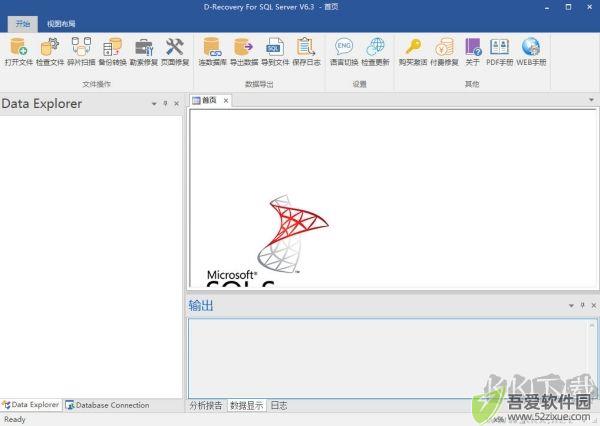Pin the Data Explorer panel

point(165,103)
